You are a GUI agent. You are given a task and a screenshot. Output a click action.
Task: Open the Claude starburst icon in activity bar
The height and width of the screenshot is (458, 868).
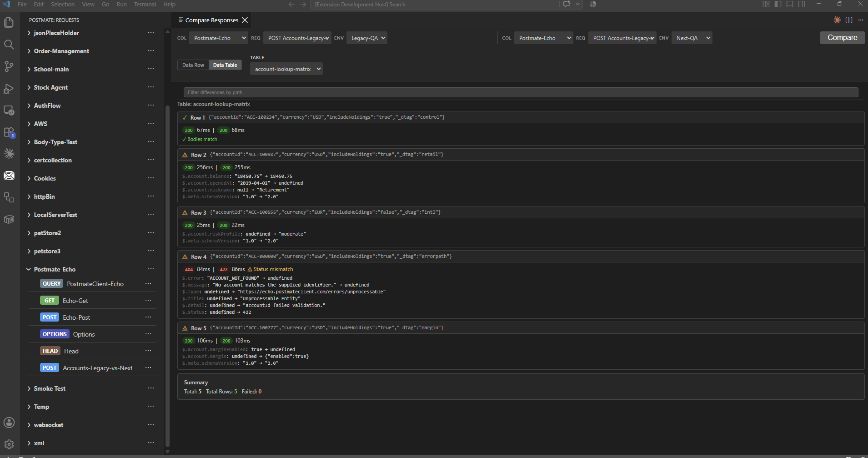(x=9, y=154)
